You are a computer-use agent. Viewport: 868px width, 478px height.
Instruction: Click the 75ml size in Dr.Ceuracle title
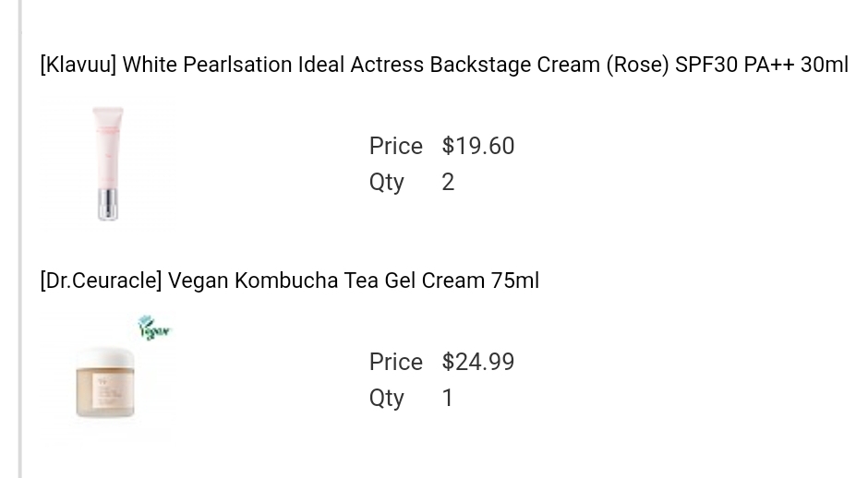click(515, 281)
